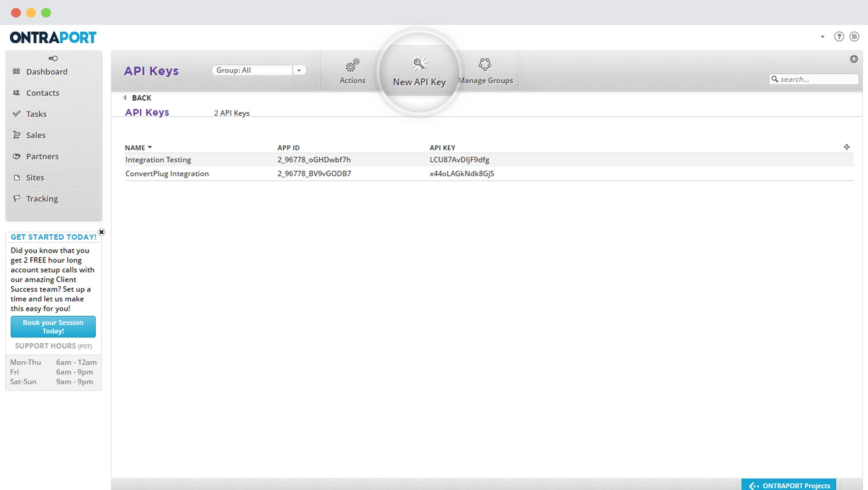Open Contacts from sidebar
This screenshot has width=868, height=490.
coord(42,93)
